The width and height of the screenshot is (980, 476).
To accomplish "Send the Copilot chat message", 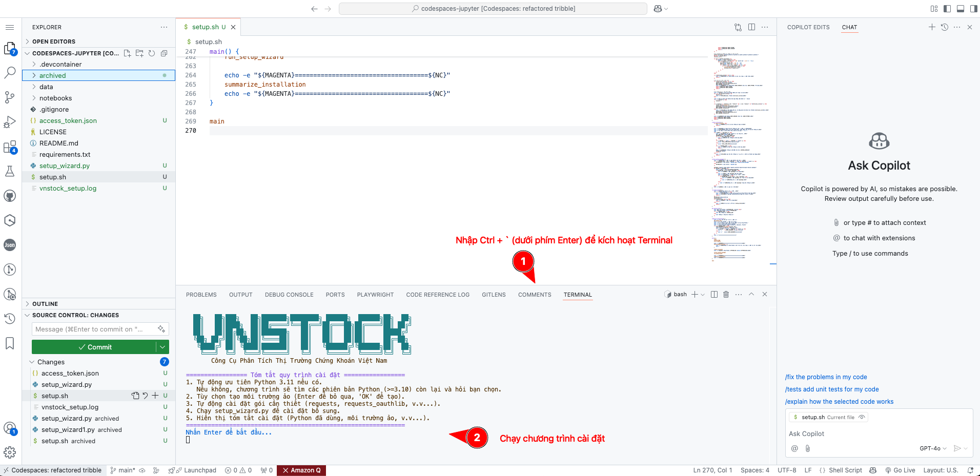I will [957, 448].
